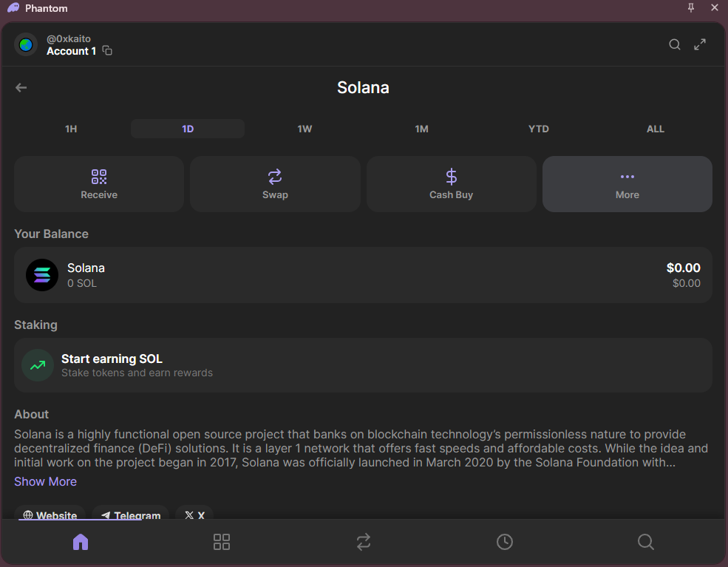Image resolution: width=728 pixels, height=567 pixels.
Task: Open the Home tab in bottom navigation
Action: click(81, 541)
